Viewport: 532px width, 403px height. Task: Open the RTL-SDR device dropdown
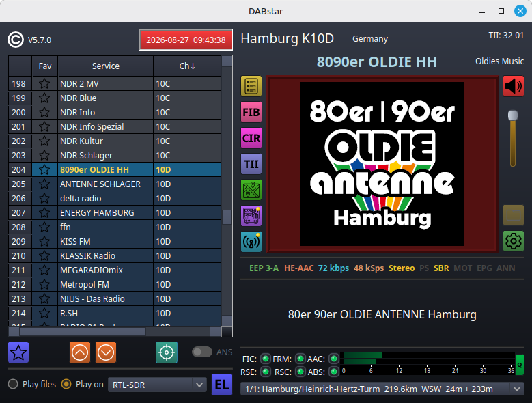point(157,385)
